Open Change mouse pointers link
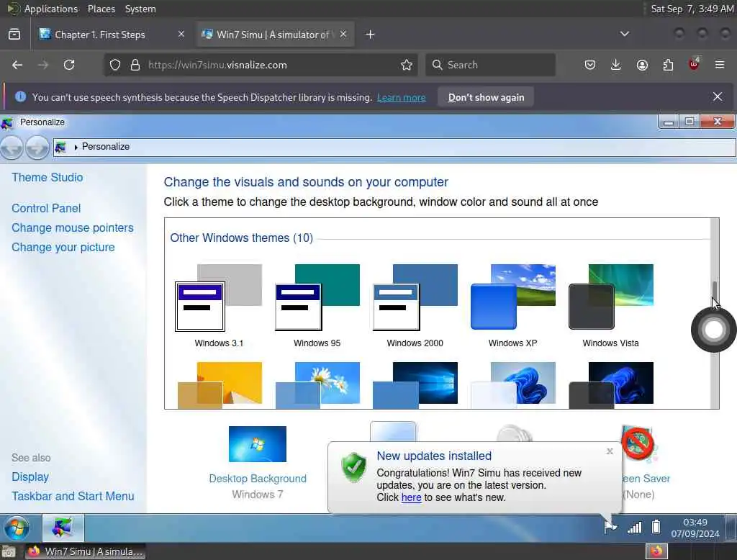 click(73, 227)
